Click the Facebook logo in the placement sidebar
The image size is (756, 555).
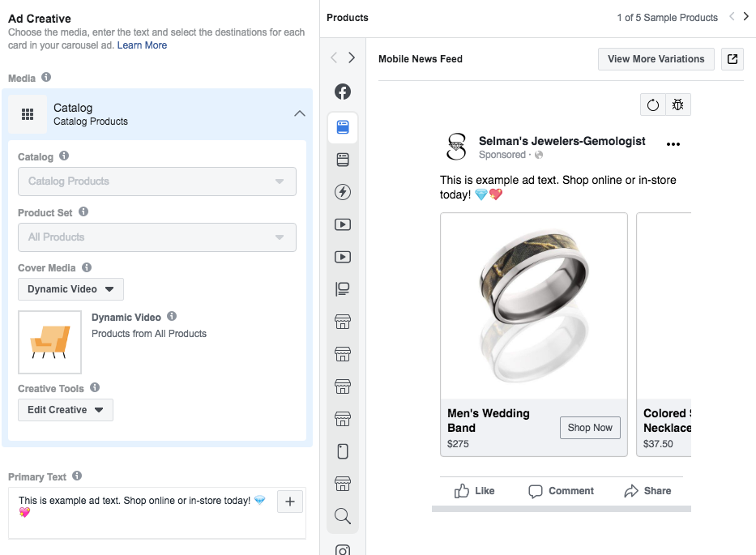point(343,92)
